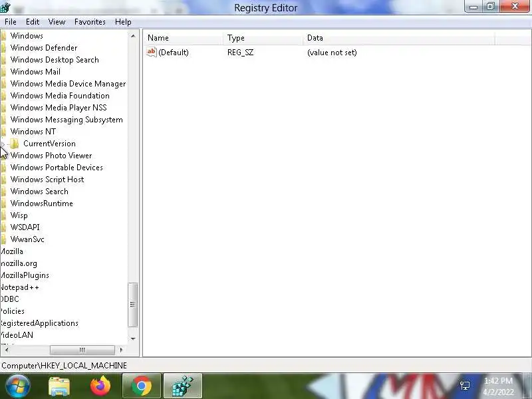Select the Windows Desktop Search key
532x399 pixels.
(x=55, y=60)
